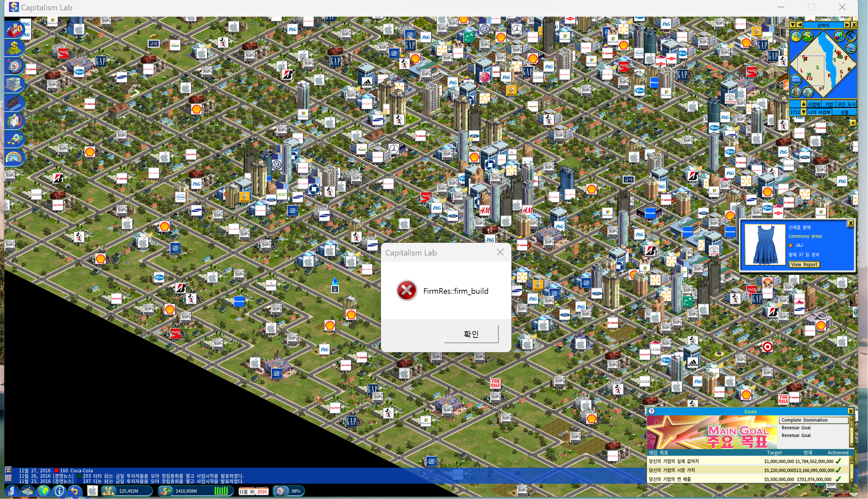Click the date display 11월 30 2016
Image resolution: width=868 pixels, height=499 pixels.
253,491
